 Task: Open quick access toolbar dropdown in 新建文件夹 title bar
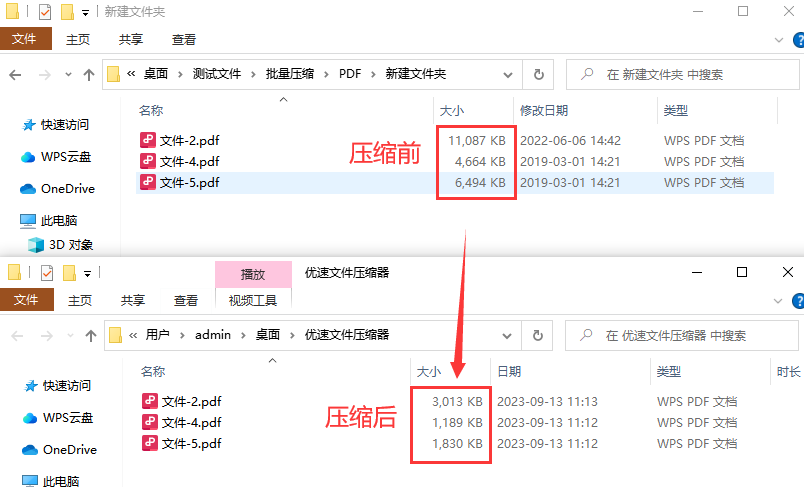point(86,13)
